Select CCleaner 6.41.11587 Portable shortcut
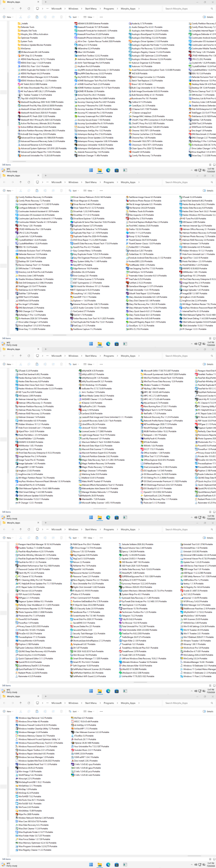The image size is (216, 868). 146,109
